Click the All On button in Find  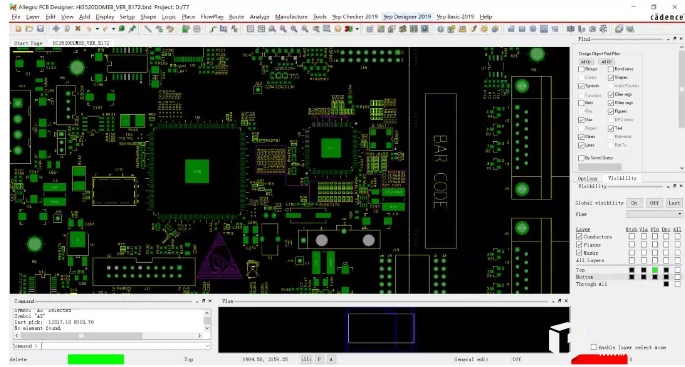pyautogui.click(x=586, y=62)
